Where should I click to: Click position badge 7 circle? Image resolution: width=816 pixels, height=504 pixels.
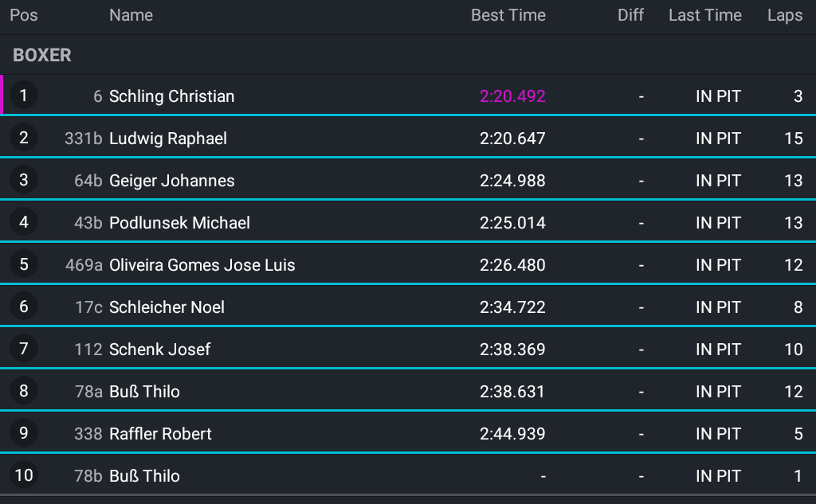click(23, 349)
